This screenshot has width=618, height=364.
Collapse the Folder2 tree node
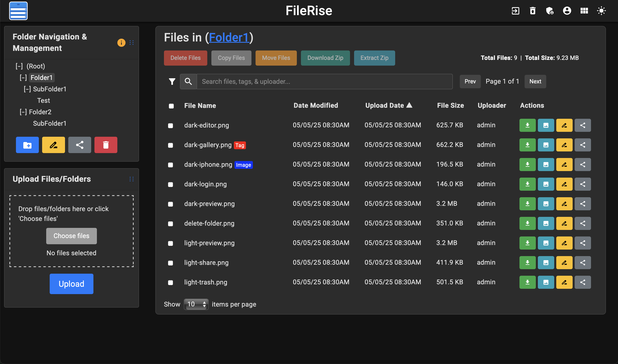point(23,112)
